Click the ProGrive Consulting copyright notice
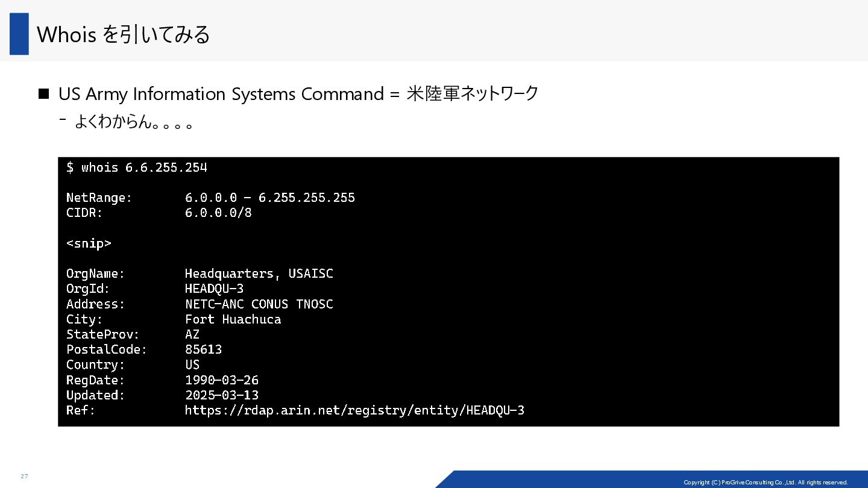 point(766,482)
